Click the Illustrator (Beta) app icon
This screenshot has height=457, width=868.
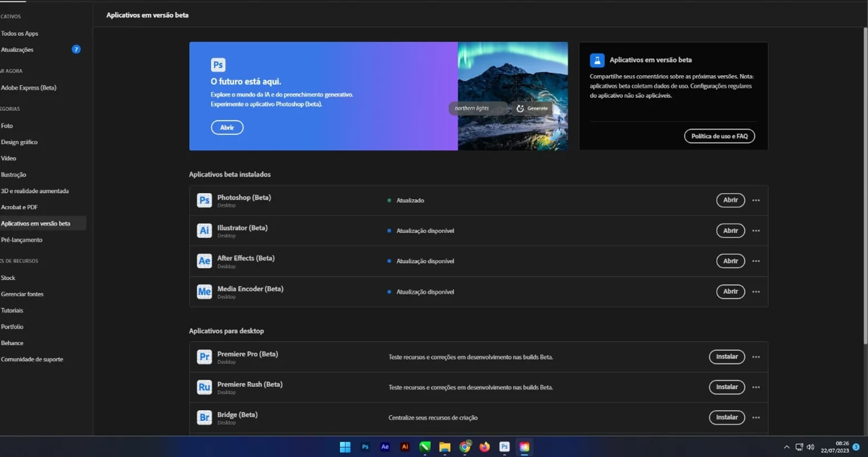204,230
